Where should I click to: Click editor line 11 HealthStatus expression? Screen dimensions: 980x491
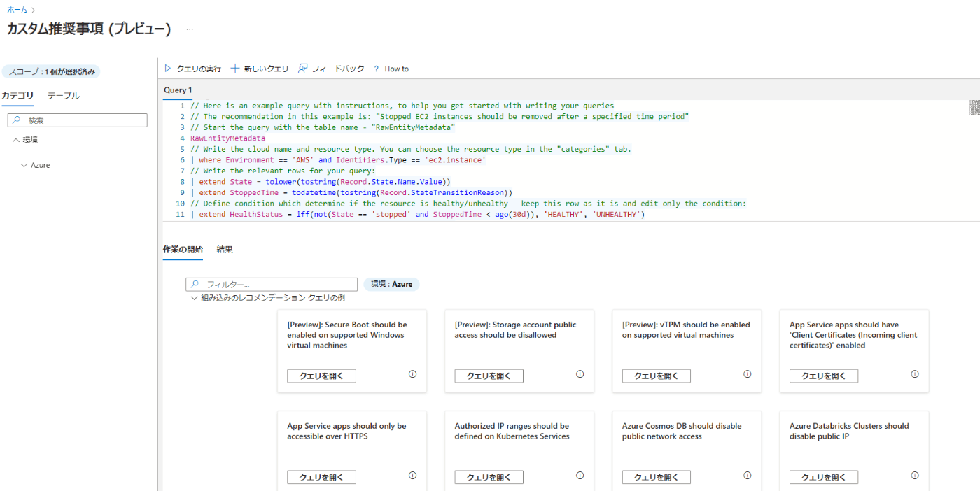417,215
